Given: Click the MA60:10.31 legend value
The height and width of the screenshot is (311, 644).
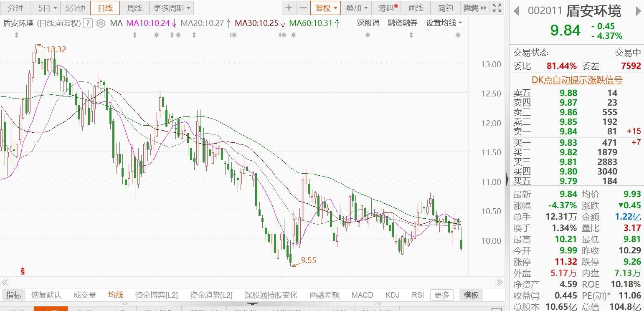Looking at the screenshot, I should (311, 23).
